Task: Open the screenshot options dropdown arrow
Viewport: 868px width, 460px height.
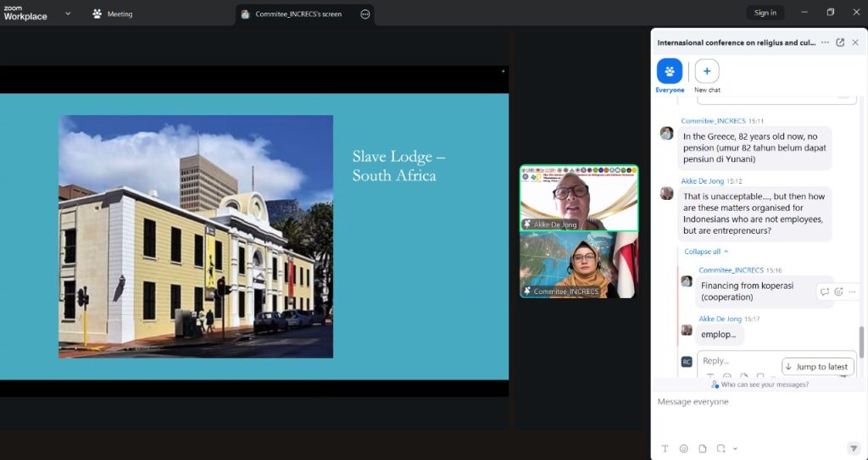Action: (735, 448)
